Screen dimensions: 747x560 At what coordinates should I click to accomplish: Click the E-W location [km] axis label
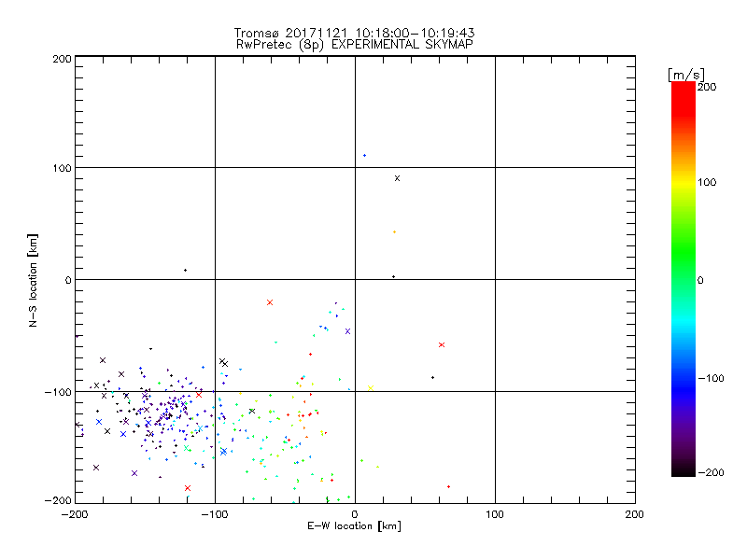pyautogui.click(x=354, y=527)
